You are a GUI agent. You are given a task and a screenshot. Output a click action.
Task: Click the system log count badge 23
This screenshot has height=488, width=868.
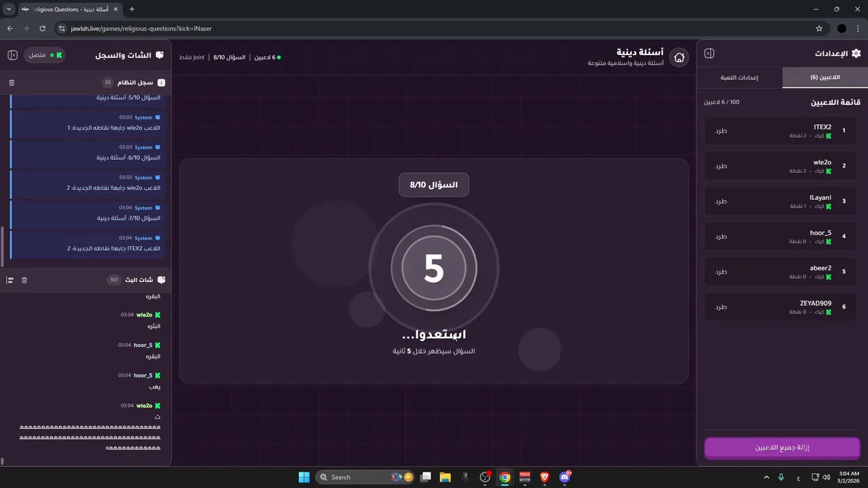(107, 83)
